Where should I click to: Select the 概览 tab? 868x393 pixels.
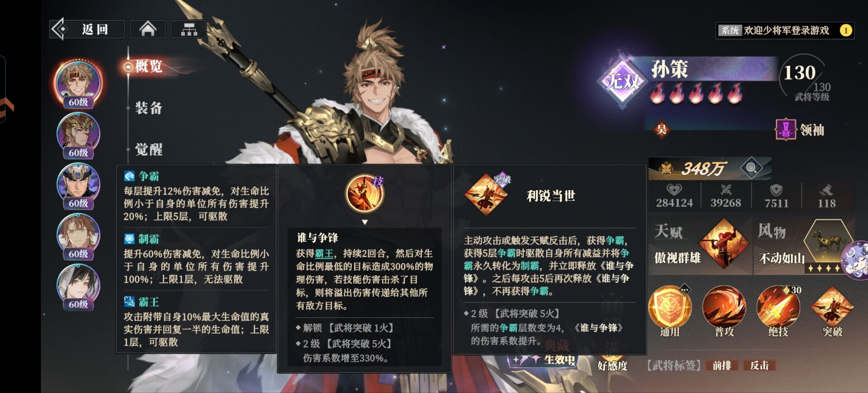click(x=149, y=66)
